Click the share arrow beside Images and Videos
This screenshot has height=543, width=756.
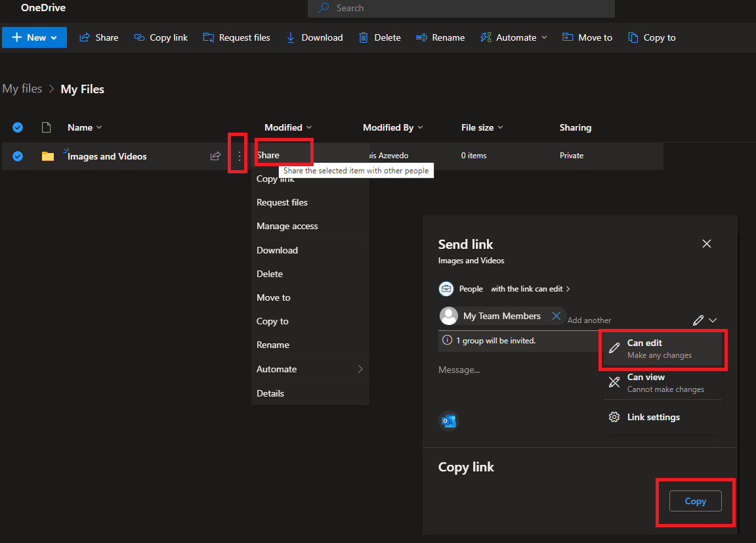[215, 156]
